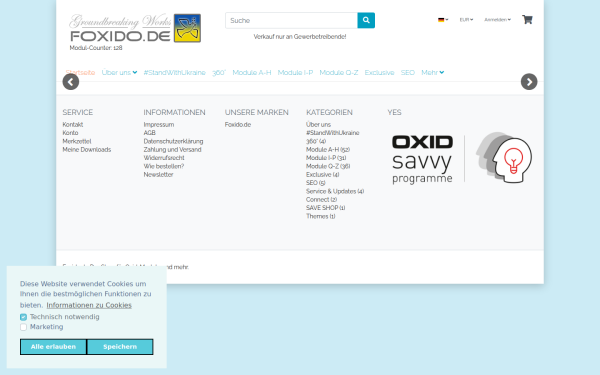Viewport: 600px width, 375px height.
Task: Open the 360° menu item
Action: 219,72
